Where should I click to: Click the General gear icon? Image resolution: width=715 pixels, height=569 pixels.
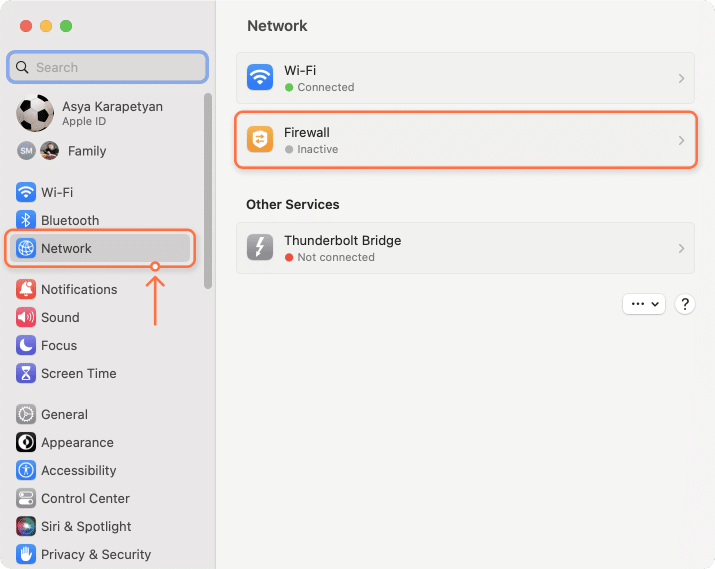tap(26, 414)
